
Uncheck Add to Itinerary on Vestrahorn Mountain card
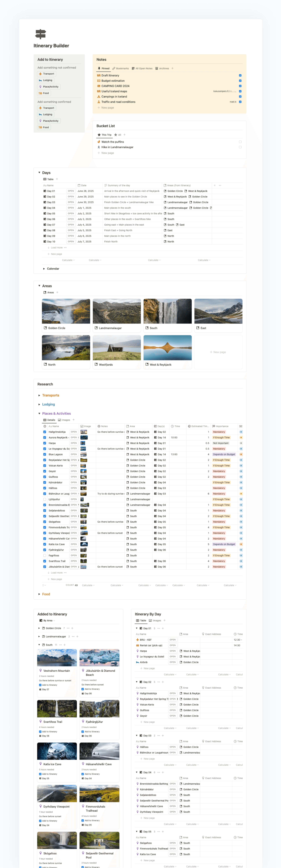tap(40, 685)
